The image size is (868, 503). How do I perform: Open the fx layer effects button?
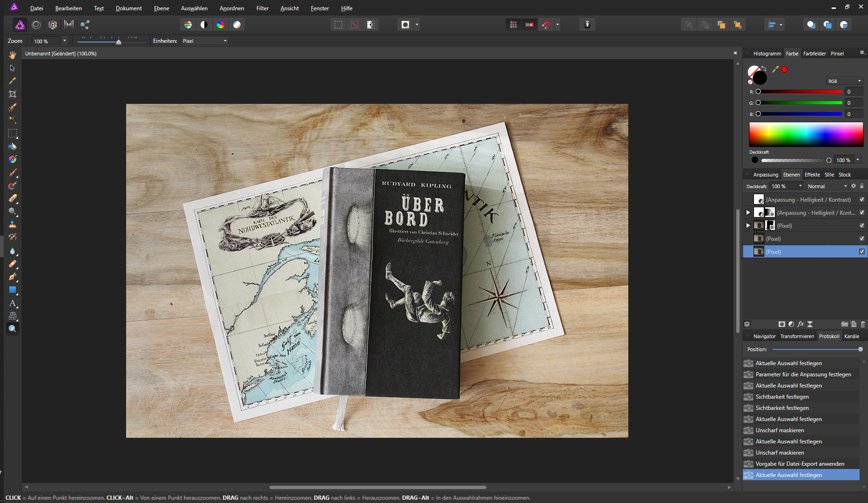point(801,324)
